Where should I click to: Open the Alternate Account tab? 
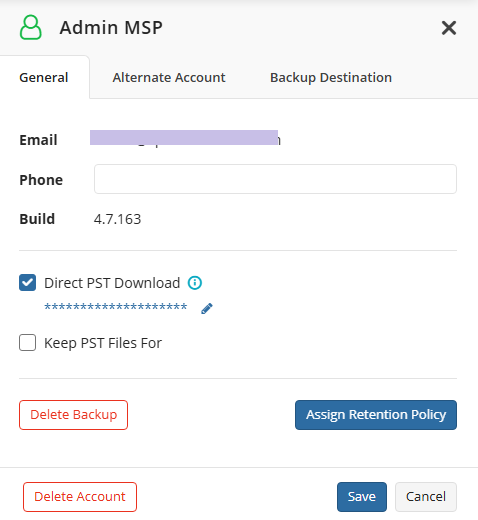pos(169,77)
